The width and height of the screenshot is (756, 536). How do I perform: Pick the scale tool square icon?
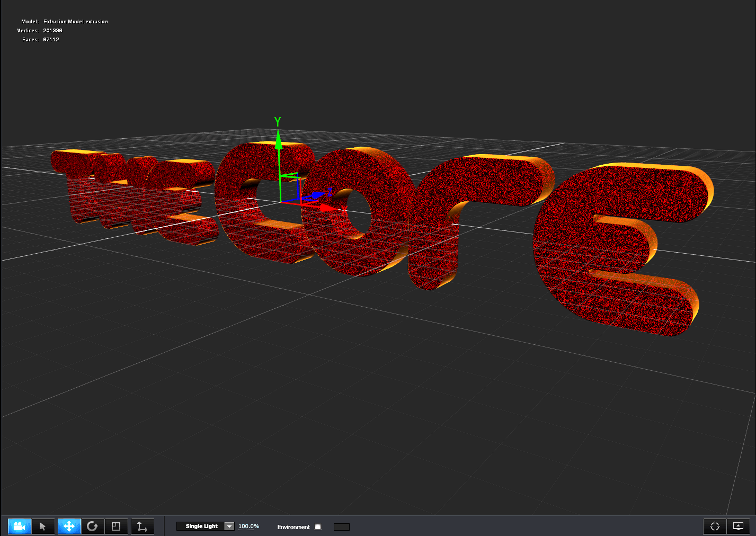coord(116,526)
